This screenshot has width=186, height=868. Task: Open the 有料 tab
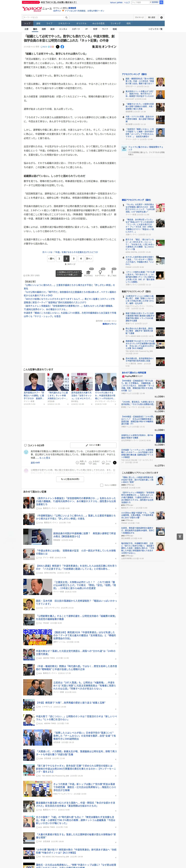click(x=128, y=24)
